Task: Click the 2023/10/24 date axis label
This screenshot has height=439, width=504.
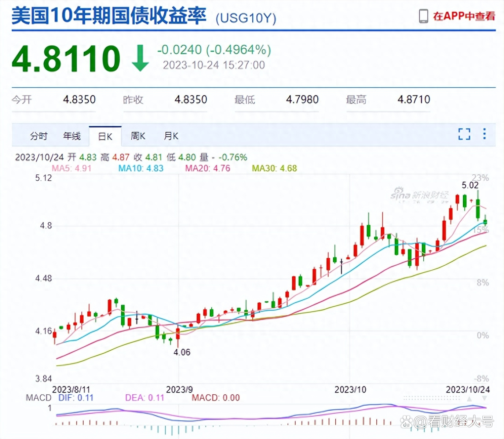Action: (x=468, y=390)
